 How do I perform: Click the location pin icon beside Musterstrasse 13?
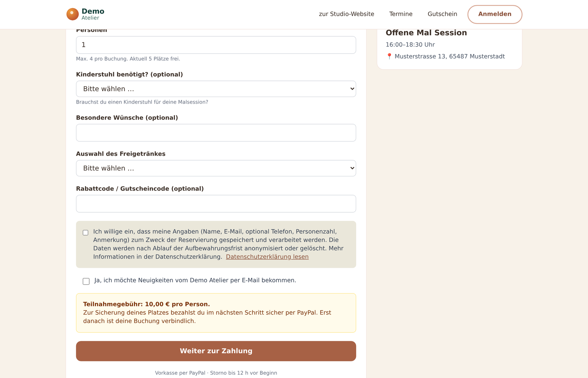click(389, 56)
